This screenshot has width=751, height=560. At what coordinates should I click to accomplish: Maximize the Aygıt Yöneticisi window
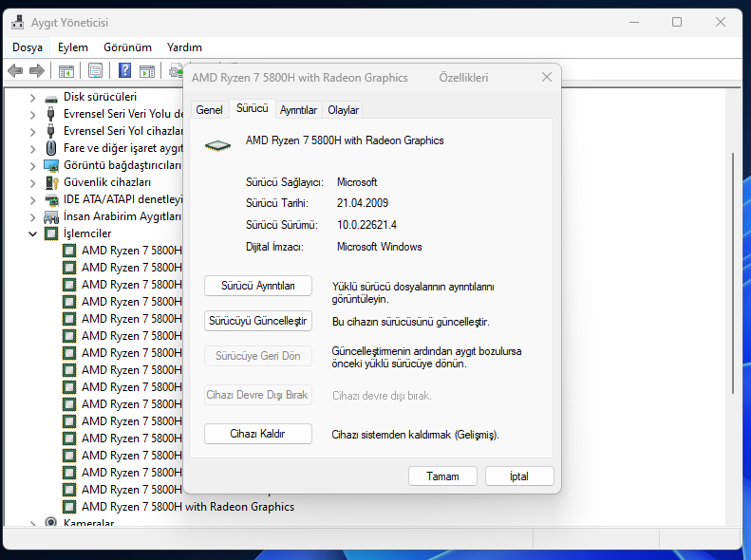[x=677, y=22]
